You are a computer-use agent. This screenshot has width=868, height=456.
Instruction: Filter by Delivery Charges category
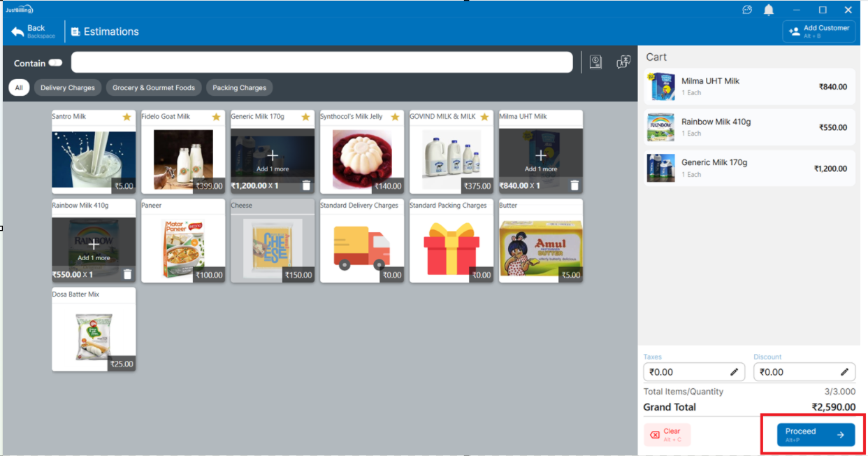tap(67, 88)
